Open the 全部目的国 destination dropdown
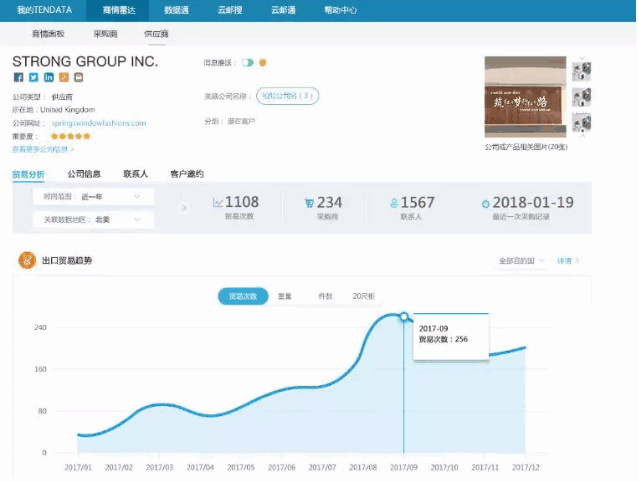Screen dimensions: 639x482 [522, 261]
